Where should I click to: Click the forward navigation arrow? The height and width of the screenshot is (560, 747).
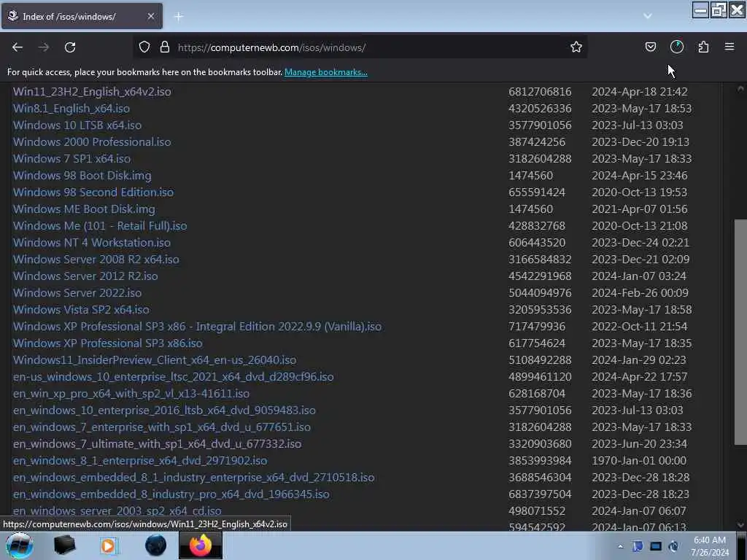pyautogui.click(x=44, y=47)
